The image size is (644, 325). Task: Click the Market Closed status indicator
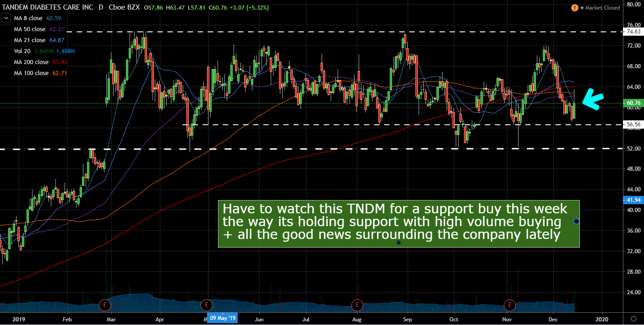tap(600, 8)
